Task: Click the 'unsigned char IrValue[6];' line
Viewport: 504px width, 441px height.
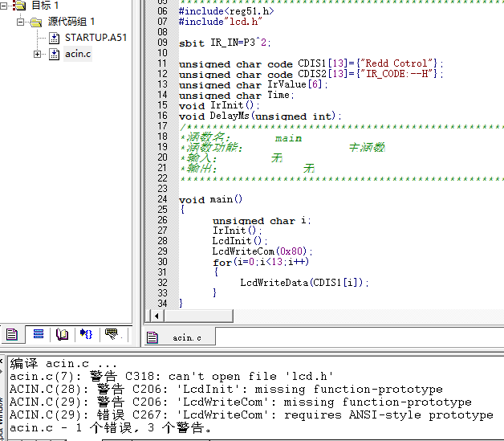Action: (x=254, y=84)
